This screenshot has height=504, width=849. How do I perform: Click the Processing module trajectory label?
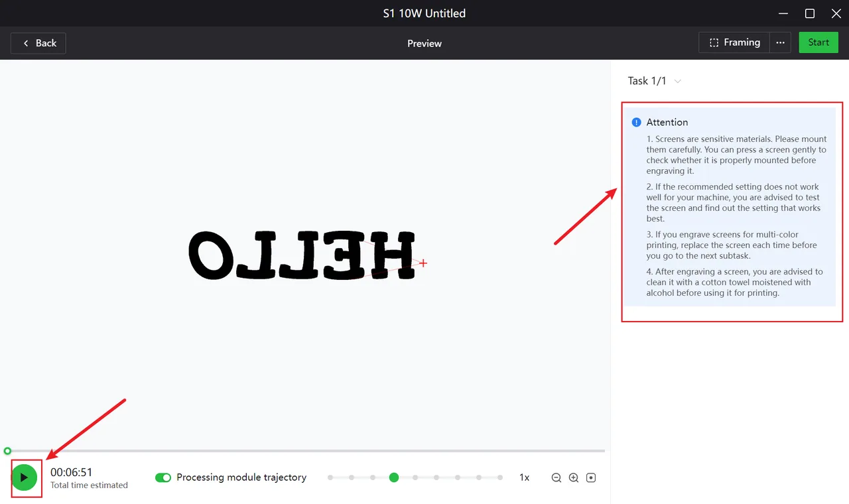pos(241,477)
